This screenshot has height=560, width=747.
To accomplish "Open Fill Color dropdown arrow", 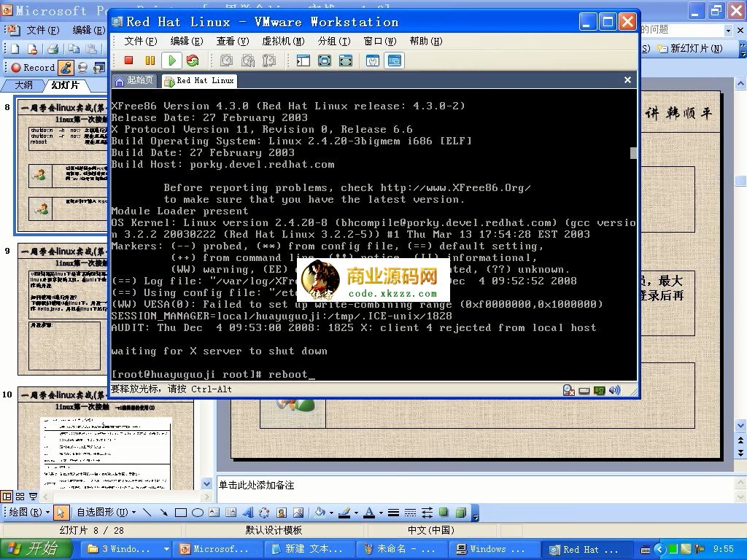I will [331, 513].
